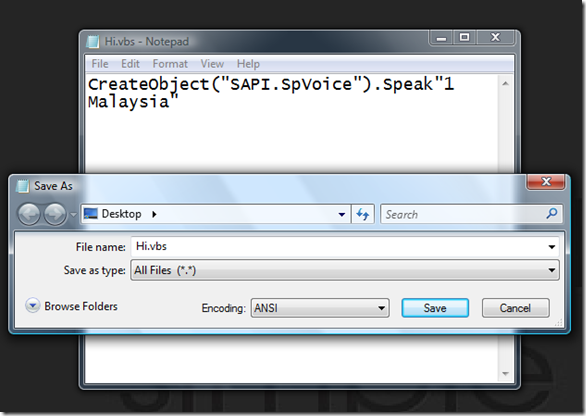Click the Notepad icon in Hi.vbs title bar

93,41
